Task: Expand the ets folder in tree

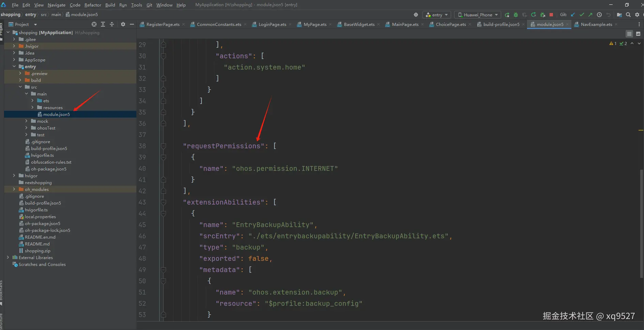Action: (32, 101)
